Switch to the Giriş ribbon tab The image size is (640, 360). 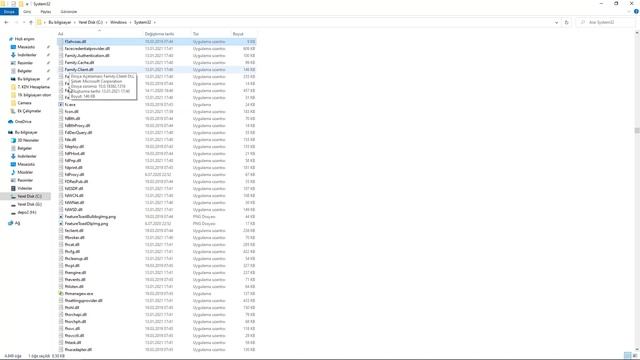tap(27, 12)
